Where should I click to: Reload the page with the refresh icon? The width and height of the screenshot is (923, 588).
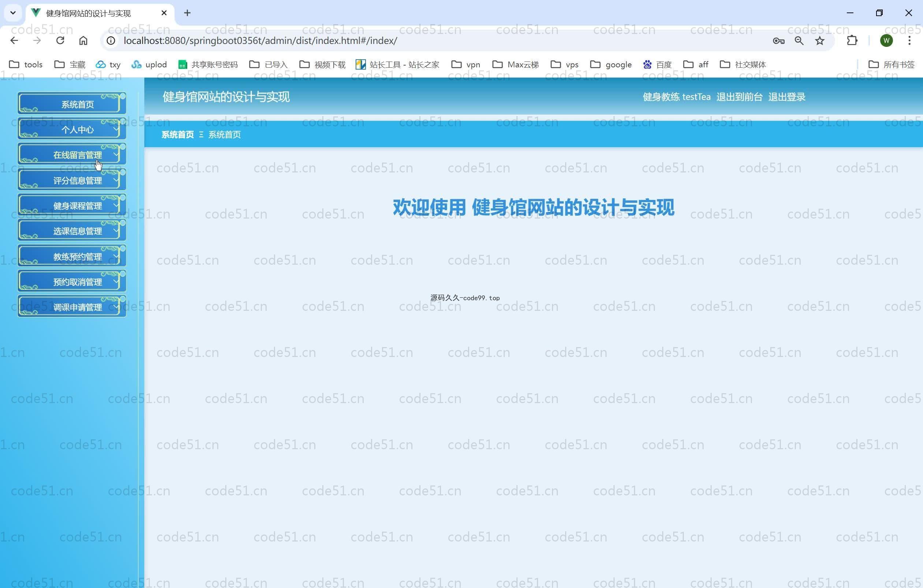pos(60,41)
